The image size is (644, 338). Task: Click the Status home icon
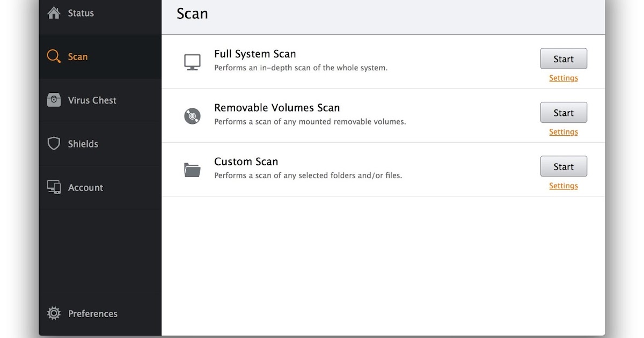click(x=54, y=13)
